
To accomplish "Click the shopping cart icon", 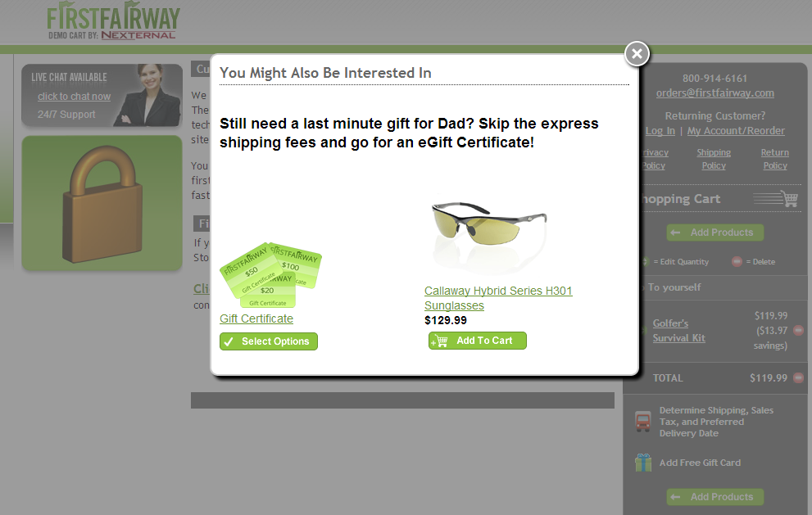I will click(x=790, y=198).
